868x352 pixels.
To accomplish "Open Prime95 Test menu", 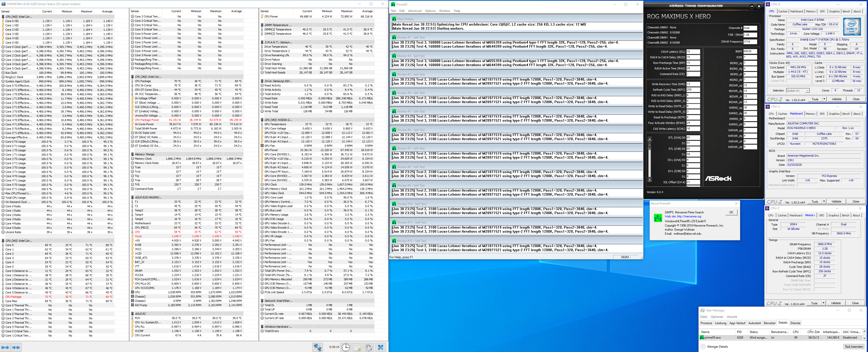I will [x=393, y=11].
